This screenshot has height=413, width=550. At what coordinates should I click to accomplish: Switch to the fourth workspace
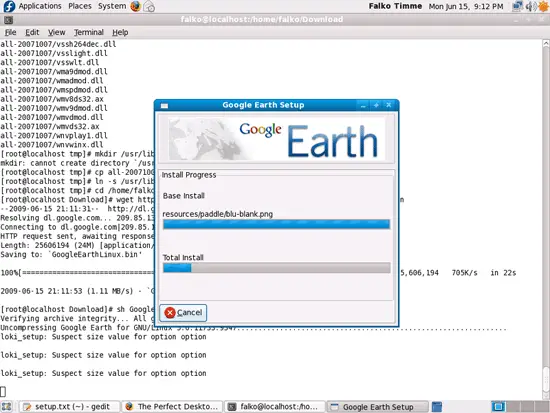[x=541, y=407]
